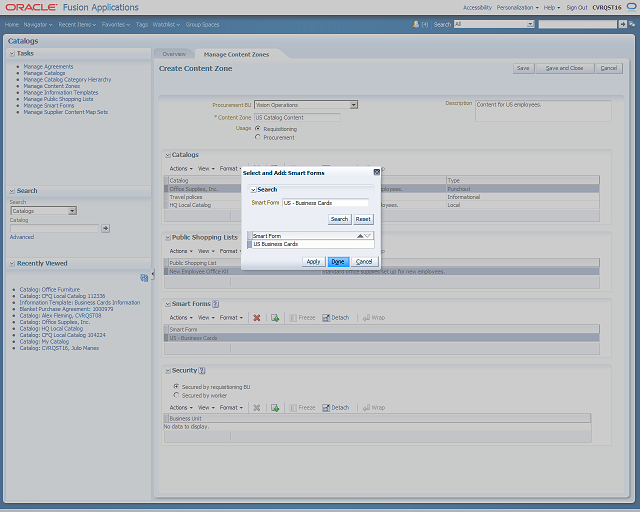Open recently viewed Catalog: Office Furniture
Screen dimensions: 640x512
(x=50, y=289)
